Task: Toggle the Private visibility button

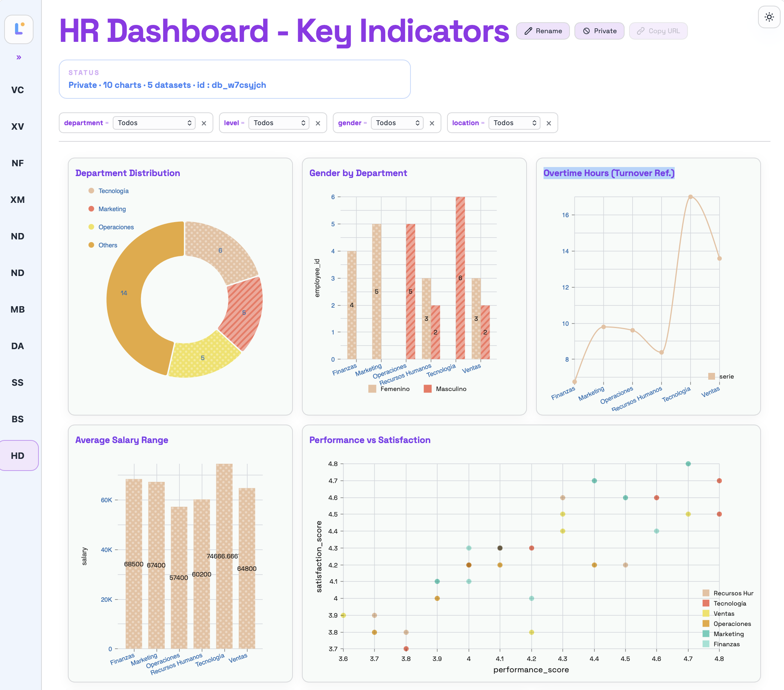Action: tap(600, 31)
